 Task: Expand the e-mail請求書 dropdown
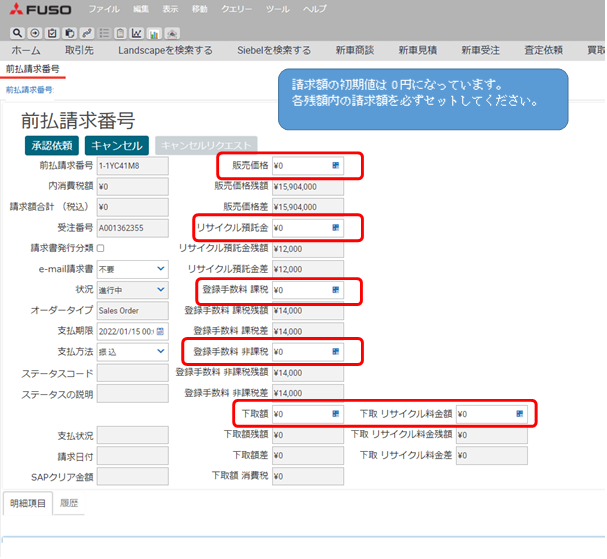click(x=160, y=269)
